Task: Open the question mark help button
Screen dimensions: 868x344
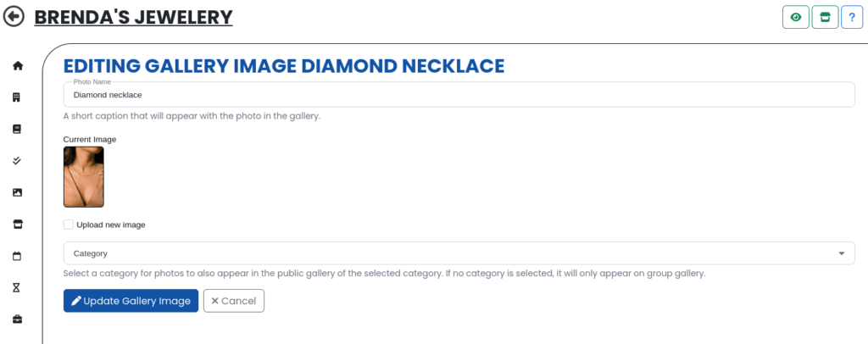Action: [x=851, y=17]
